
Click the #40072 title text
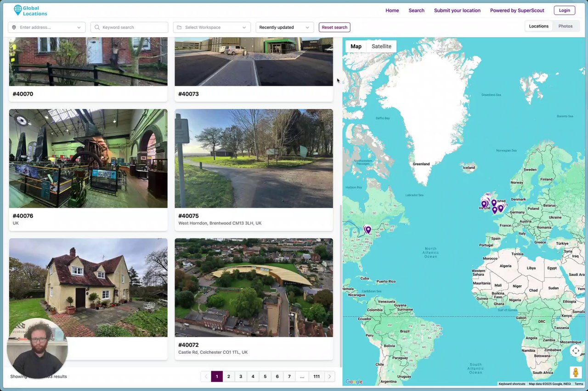click(x=188, y=345)
